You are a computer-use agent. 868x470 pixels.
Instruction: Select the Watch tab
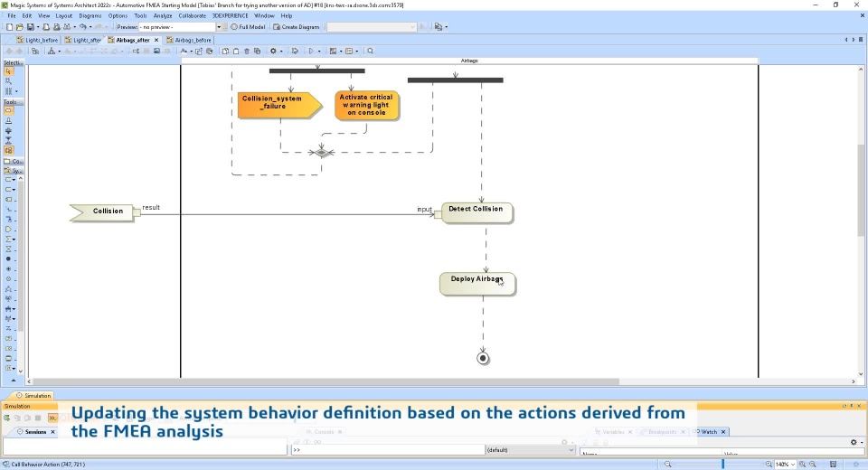(709, 432)
